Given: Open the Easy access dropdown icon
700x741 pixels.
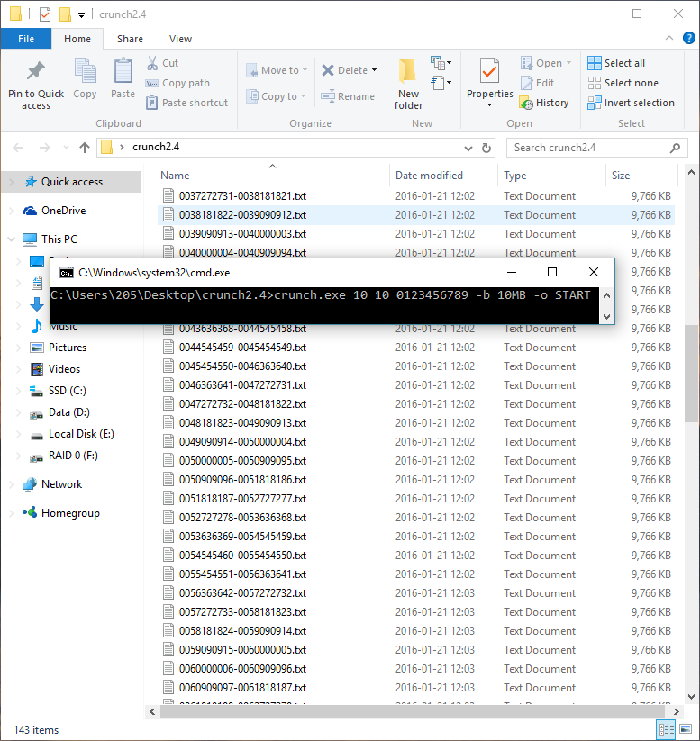Looking at the screenshot, I should (441, 83).
